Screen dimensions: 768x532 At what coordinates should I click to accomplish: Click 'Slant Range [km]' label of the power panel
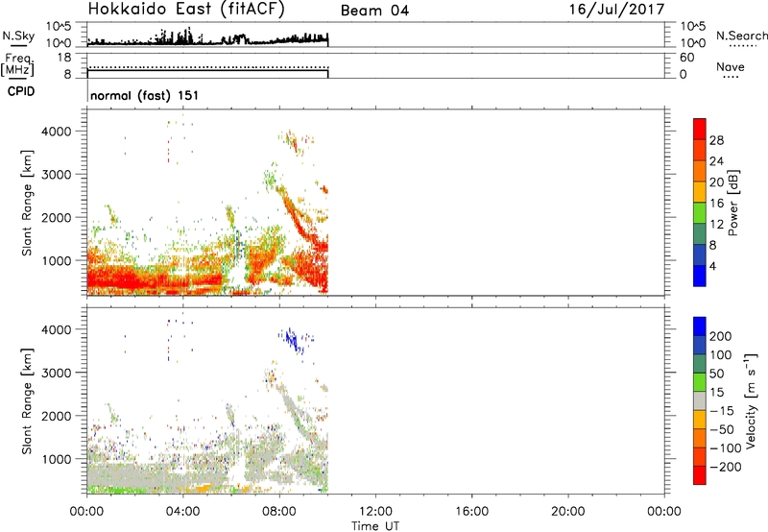(27, 203)
